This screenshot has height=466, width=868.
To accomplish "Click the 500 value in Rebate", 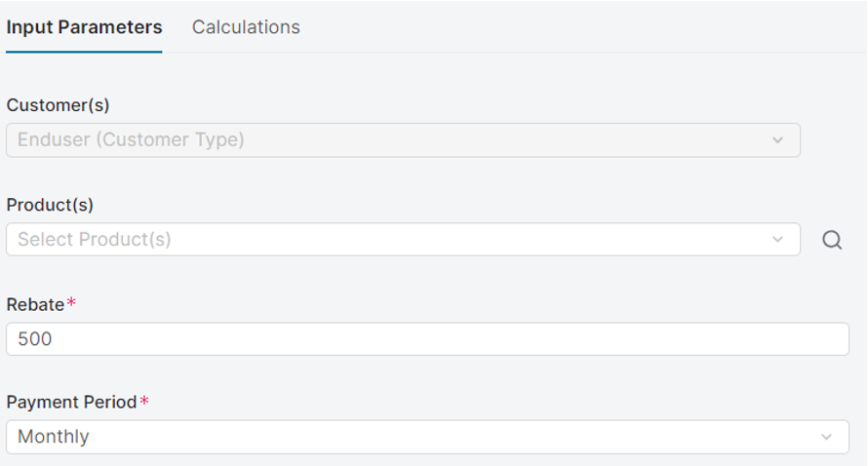I will click(x=34, y=339).
